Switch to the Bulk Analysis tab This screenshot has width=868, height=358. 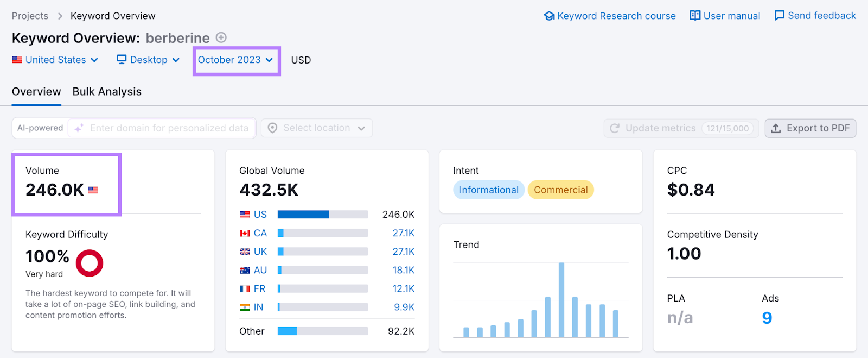coord(107,92)
